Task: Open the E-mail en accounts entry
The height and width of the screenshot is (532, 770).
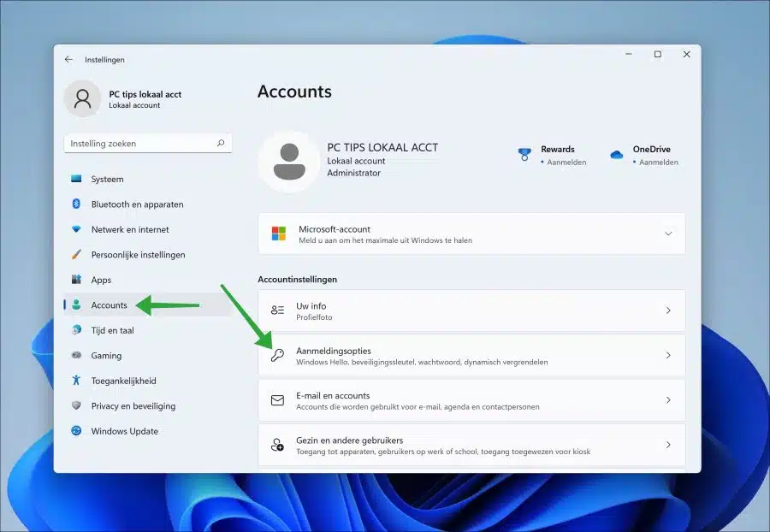Action: [471, 400]
